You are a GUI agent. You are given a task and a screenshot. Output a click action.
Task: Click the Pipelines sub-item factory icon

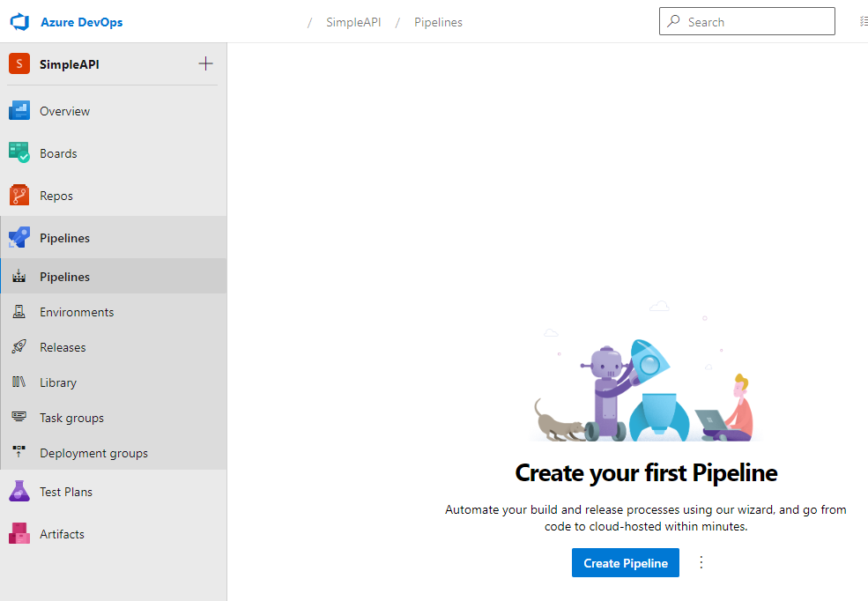click(x=19, y=276)
